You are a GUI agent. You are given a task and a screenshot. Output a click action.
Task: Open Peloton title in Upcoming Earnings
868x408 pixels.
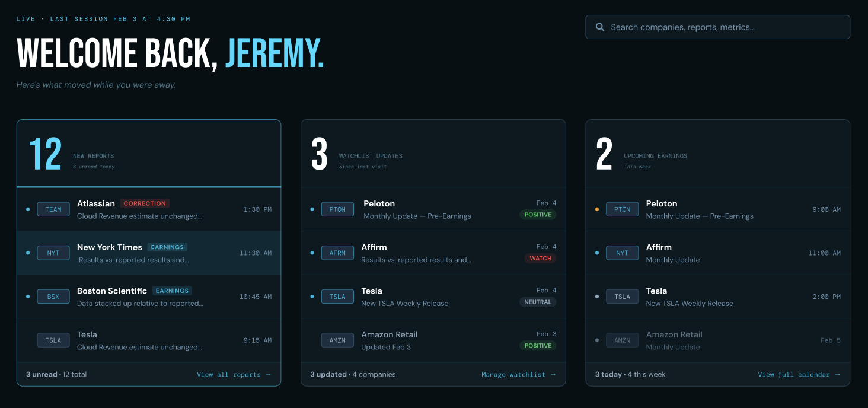pyautogui.click(x=662, y=203)
